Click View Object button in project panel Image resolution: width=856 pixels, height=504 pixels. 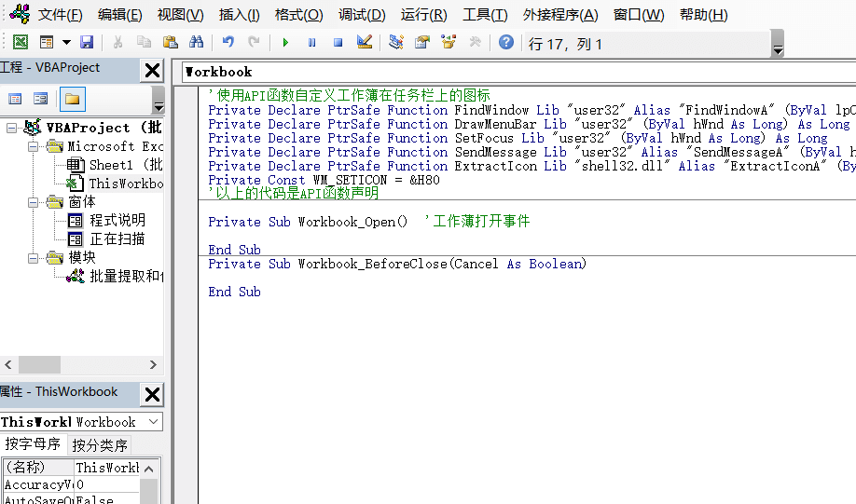41,99
